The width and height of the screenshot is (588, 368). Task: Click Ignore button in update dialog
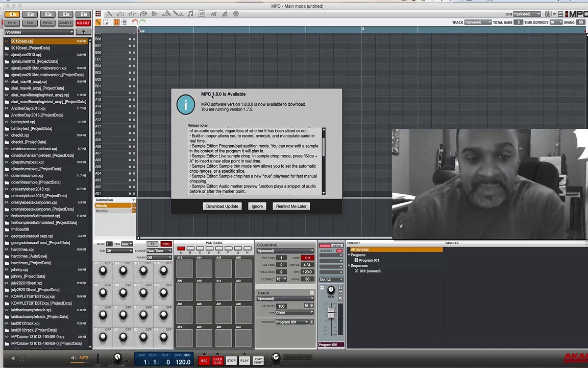pos(257,206)
